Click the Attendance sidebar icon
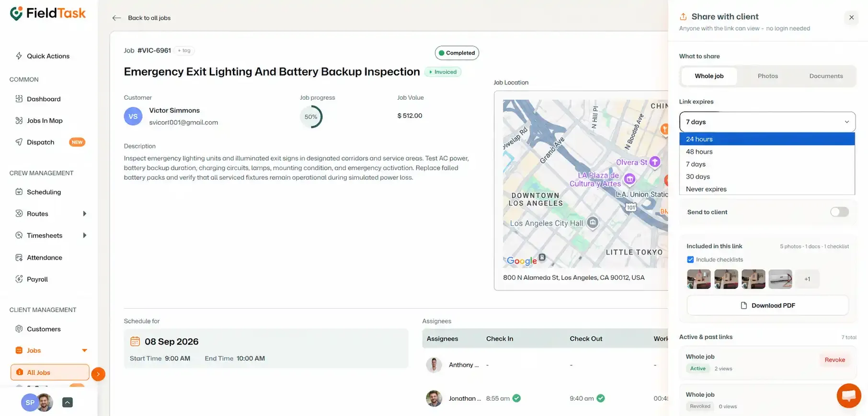Image resolution: width=868 pixels, height=416 pixels. tap(19, 257)
